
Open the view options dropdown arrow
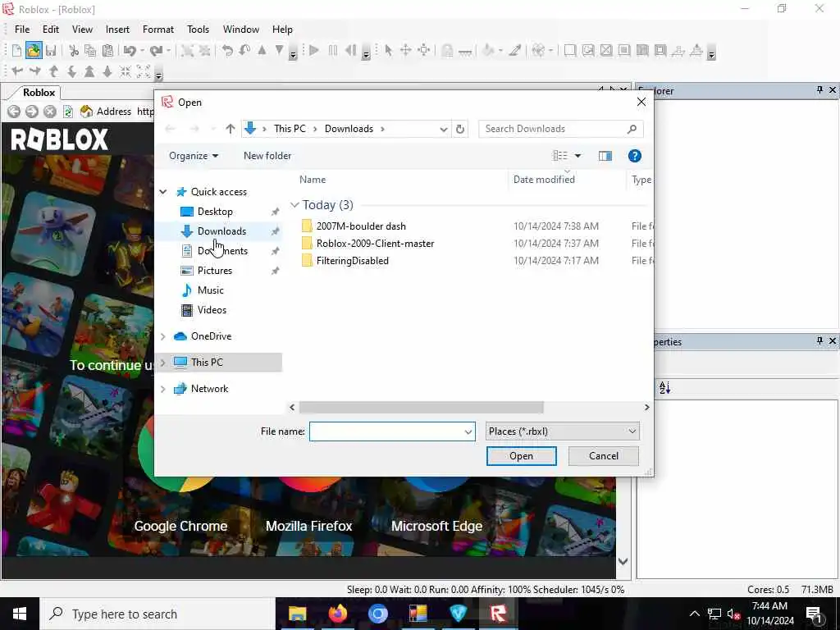tap(578, 156)
